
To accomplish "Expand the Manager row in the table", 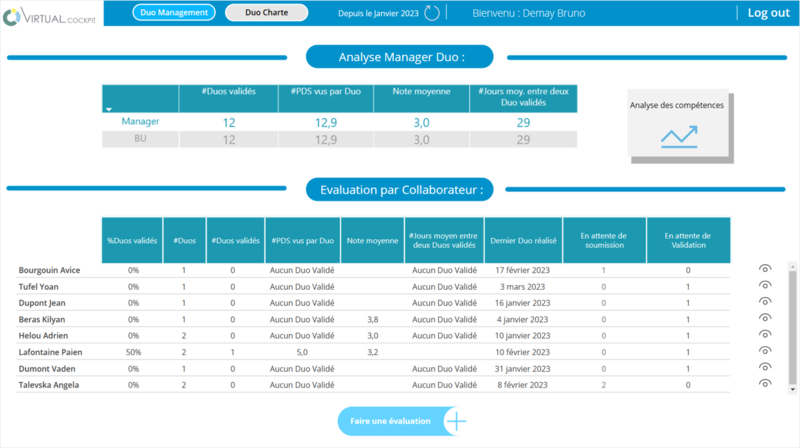I will point(140,121).
